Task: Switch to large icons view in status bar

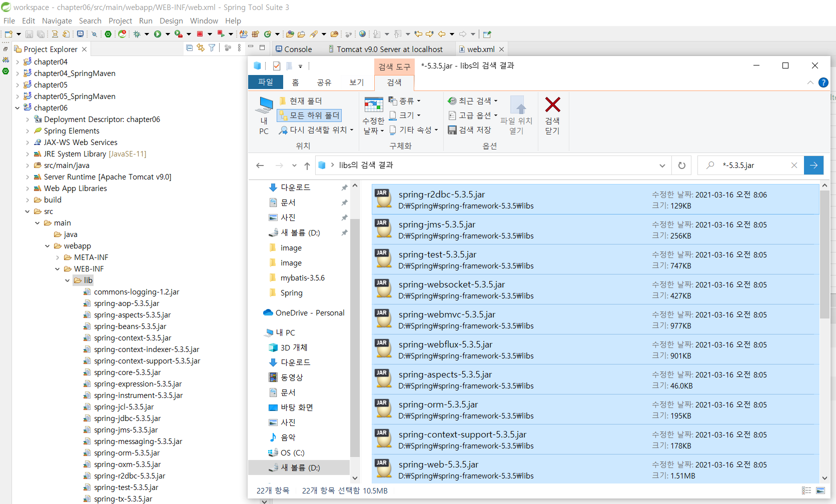Action: [820, 490]
